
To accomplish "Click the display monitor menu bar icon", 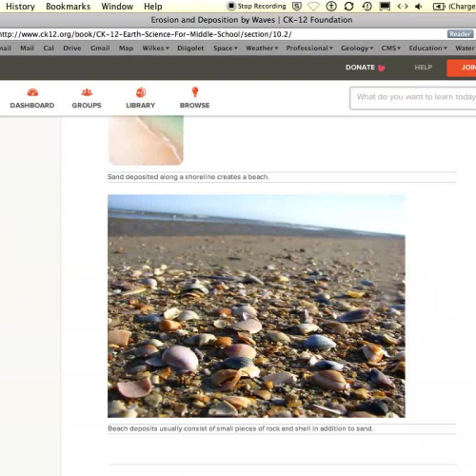I will 385,6.
